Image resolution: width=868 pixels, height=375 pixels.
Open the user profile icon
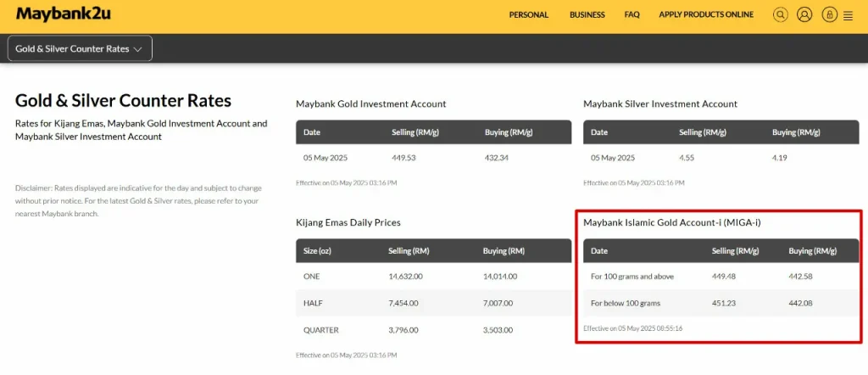(x=804, y=15)
